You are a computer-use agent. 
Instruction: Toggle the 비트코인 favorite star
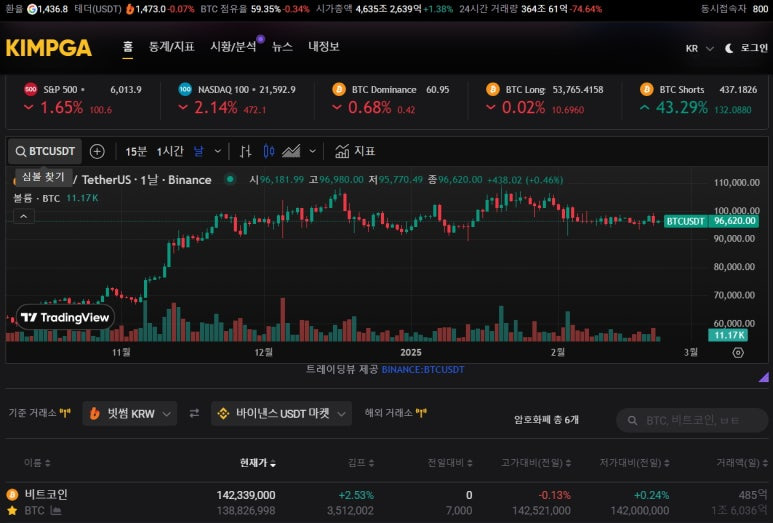click(12, 511)
